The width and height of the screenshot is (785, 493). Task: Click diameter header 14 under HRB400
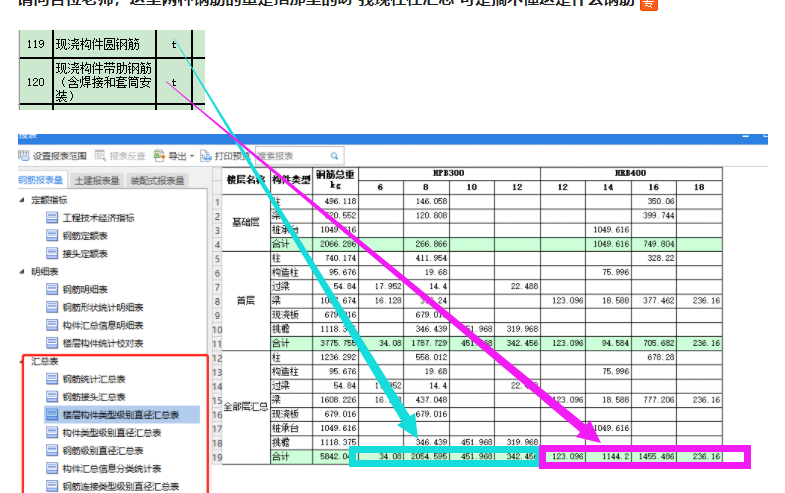tap(608, 187)
